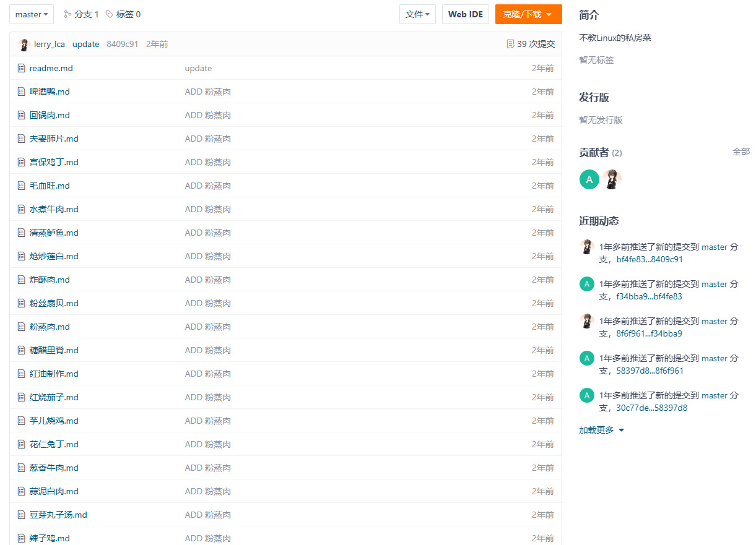Click lerry_lca's avatar in the commit header
The image size is (756, 545).
coord(24,45)
